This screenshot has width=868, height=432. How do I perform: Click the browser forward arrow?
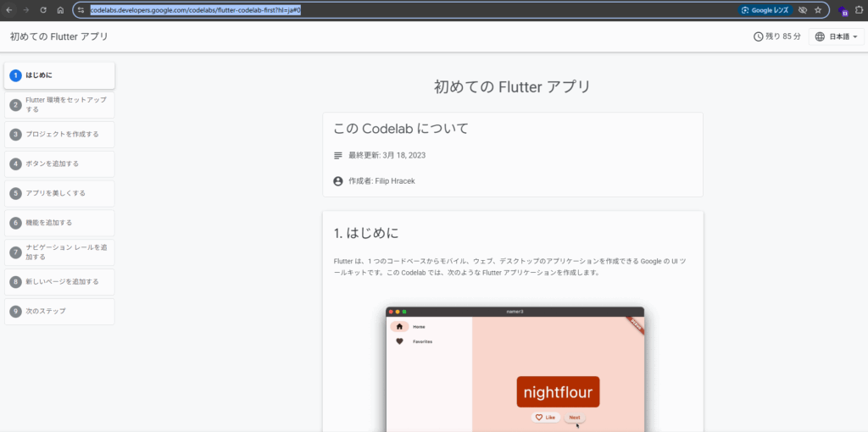click(25, 10)
